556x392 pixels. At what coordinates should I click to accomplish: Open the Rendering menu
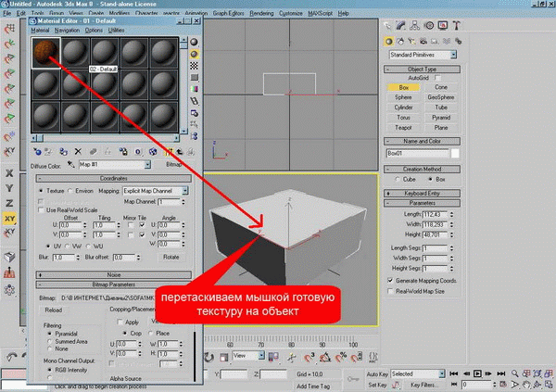click(x=263, y=15)
